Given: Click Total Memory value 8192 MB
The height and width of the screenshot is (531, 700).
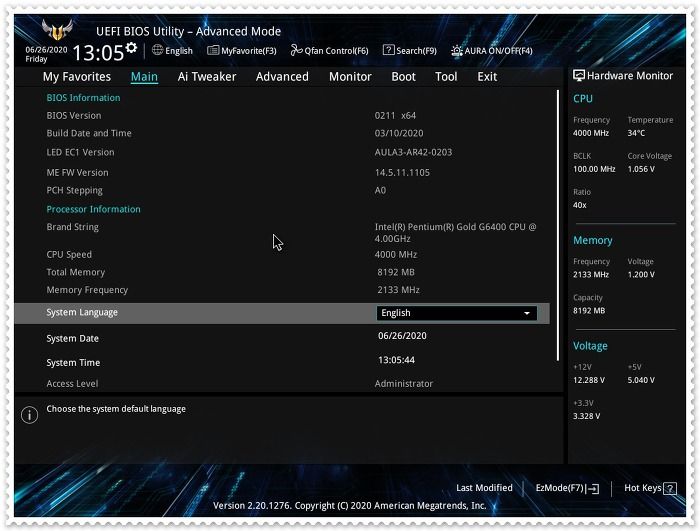Looking at the screenshot, I should coord(396,272).
